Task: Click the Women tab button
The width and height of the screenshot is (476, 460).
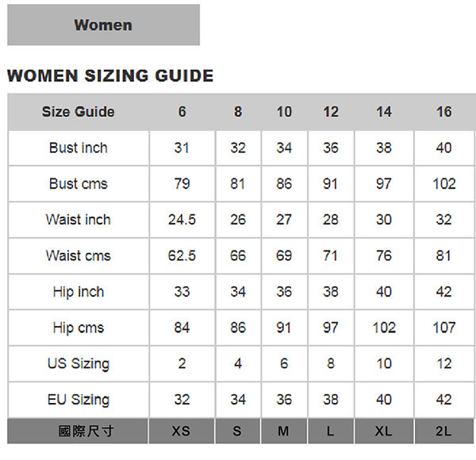Action: tap(103, 25)
